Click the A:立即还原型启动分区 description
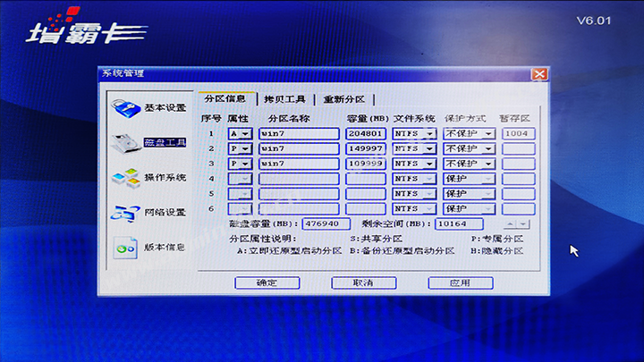Viewport: 644px width, 362px height. click(290, 251)
